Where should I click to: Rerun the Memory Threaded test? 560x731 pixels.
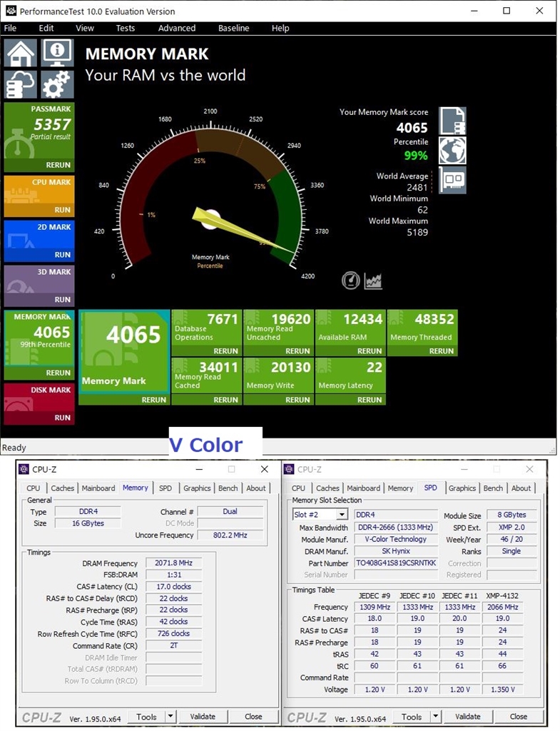441,351
